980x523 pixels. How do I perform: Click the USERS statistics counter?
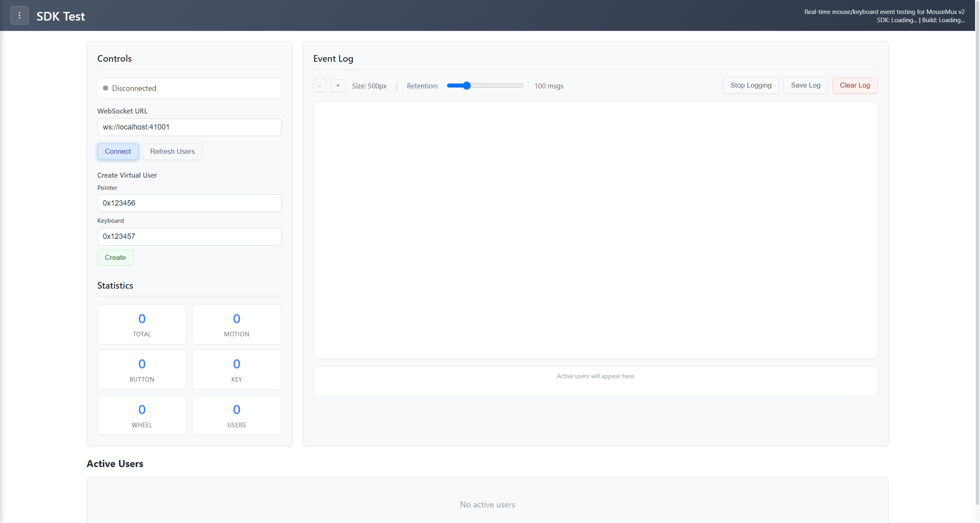tap(236, 415)
